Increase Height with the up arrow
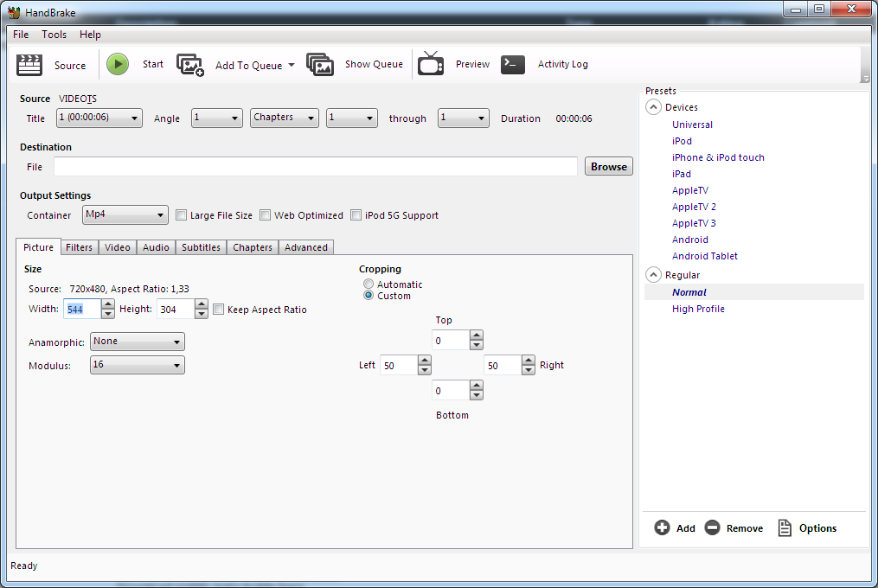Viewport: 878px width, 588px height. tap(202, 304)
